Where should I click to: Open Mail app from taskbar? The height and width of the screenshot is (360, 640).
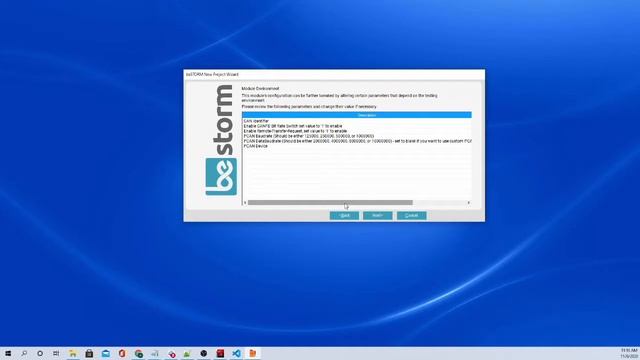click(106, 353)
